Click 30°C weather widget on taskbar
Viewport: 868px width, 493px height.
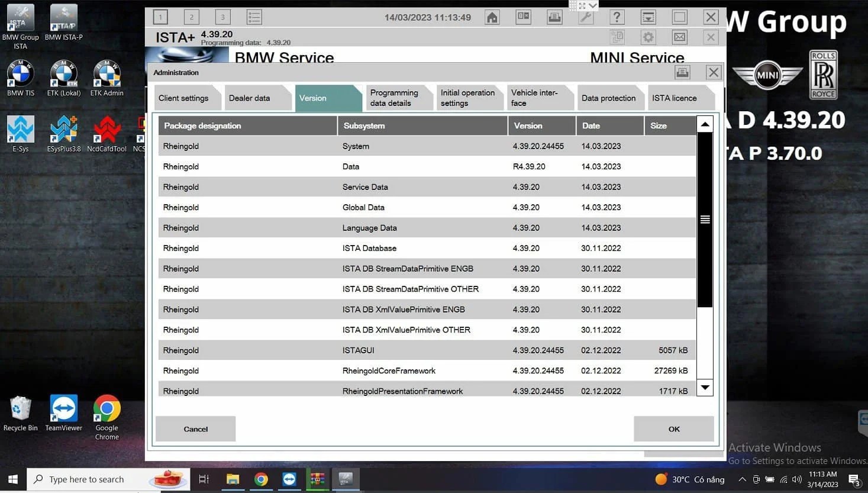pos(690,479)
